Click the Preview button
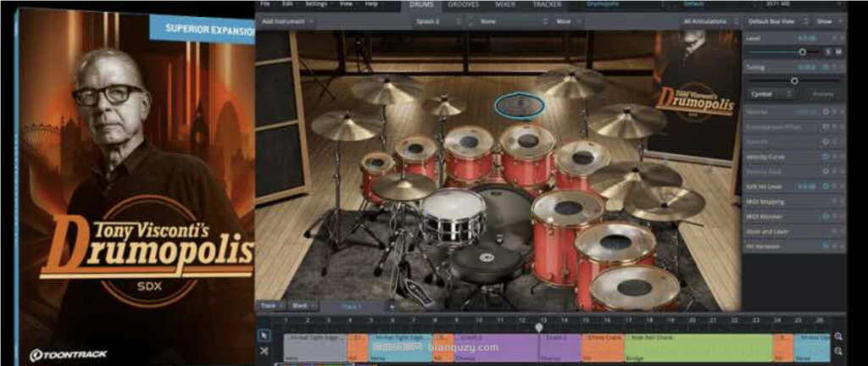Viewport: 868px width, 366px height. (822, 94)
